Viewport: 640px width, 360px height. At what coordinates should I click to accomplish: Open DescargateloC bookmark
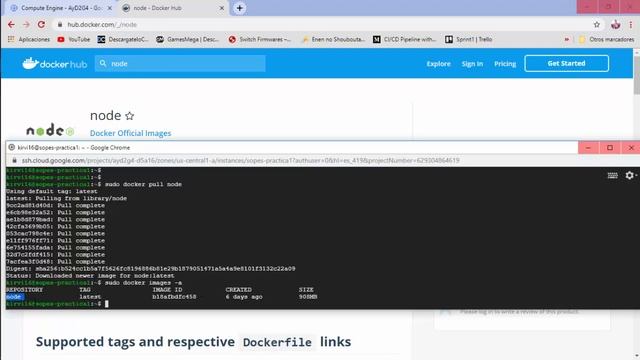[x=123, y=39]
